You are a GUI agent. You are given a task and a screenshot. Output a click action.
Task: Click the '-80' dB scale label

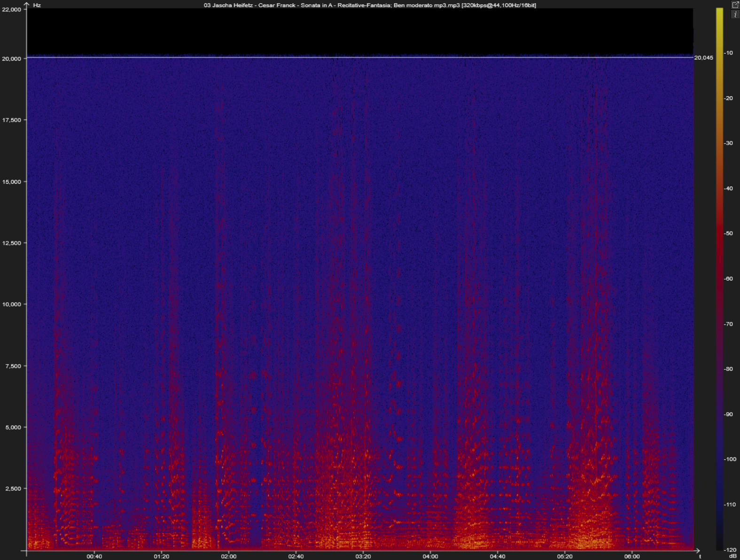click(x=729, y=369)
